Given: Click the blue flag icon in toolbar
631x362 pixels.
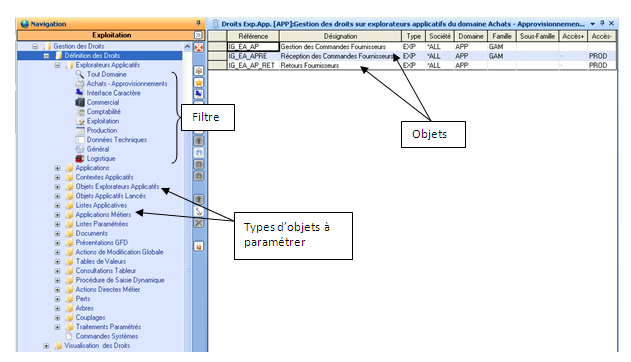Looking at the screenshot, I should coord(198,94).
